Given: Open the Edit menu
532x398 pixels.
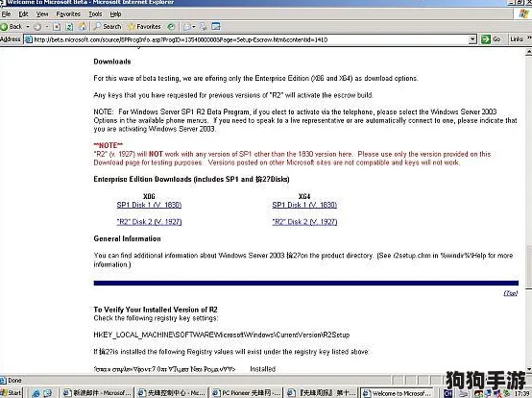Looking at the screenshot, I should (23, 13).
